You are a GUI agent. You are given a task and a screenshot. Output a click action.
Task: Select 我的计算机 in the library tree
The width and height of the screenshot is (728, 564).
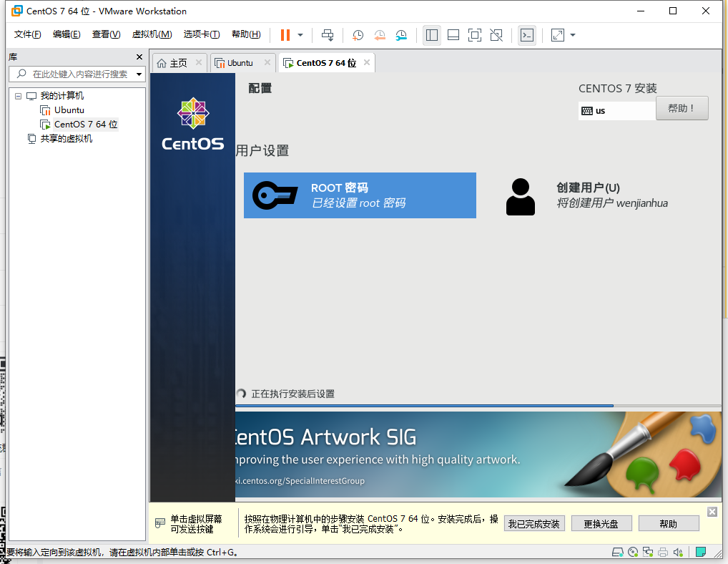pos(62,96)
